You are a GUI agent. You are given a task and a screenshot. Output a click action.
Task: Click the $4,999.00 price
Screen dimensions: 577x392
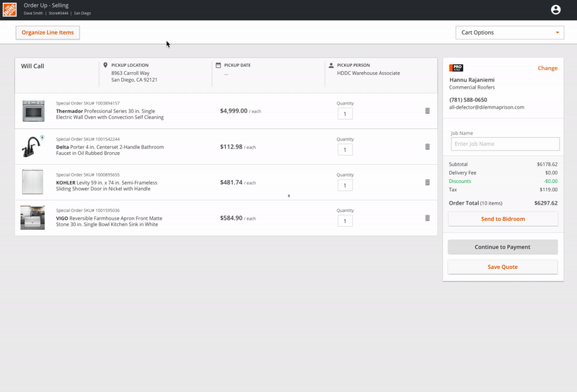[233, 111]
